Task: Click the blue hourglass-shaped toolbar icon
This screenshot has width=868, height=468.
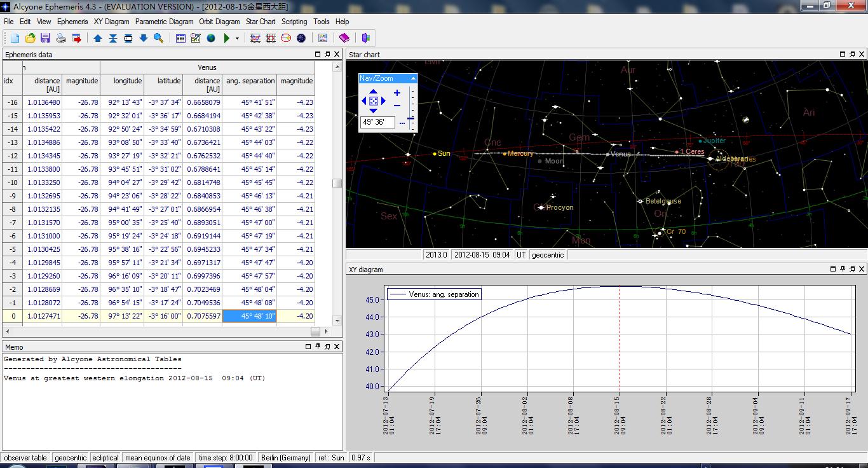Action: click(x=113, y=38)
